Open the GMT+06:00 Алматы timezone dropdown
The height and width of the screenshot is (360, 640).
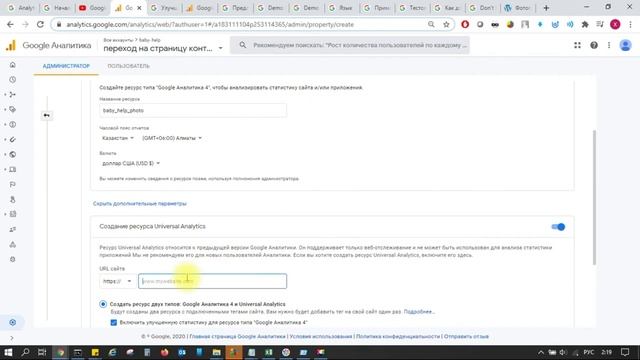(172, 138)
